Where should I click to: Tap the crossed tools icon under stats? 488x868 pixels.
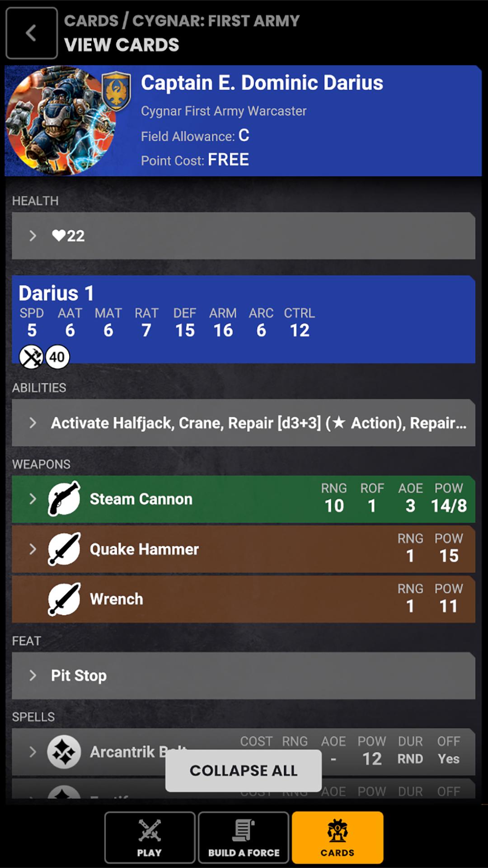(31, 357)
